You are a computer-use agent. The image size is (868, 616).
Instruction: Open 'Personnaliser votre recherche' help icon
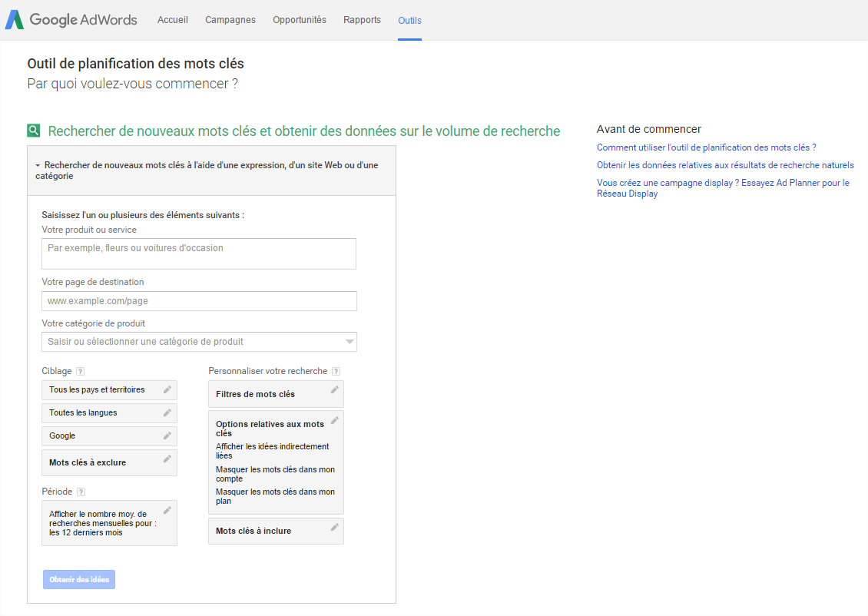point(336,372)
